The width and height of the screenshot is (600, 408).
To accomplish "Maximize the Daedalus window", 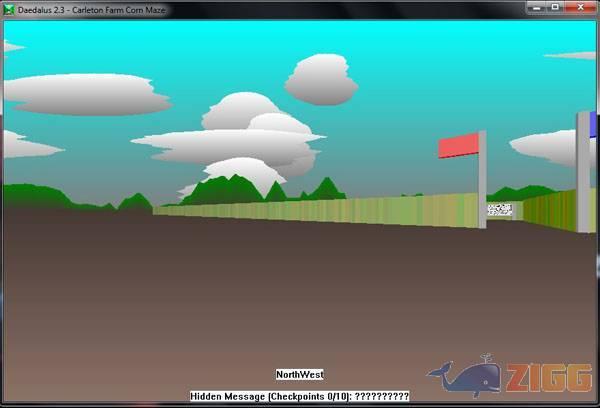I will [553, 8].
